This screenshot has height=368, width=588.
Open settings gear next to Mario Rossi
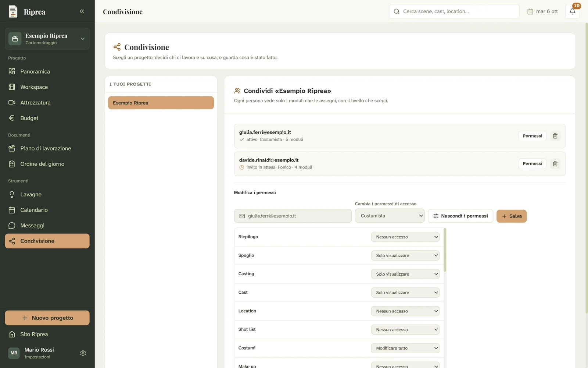tap(83, 353)
